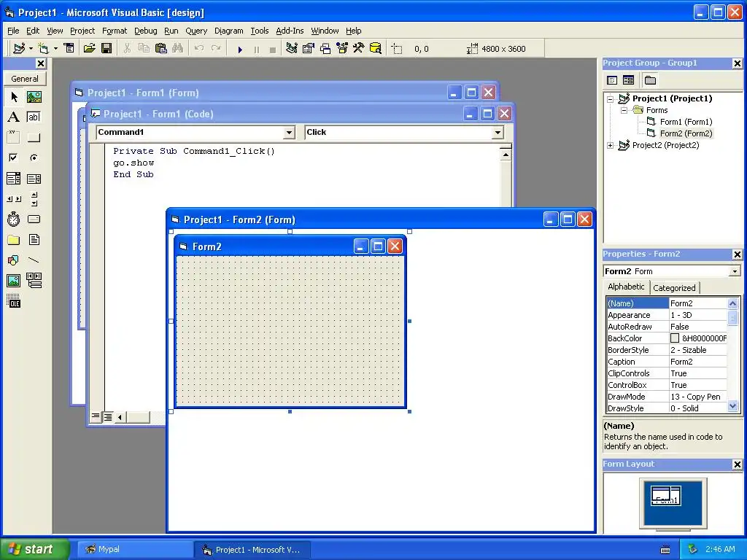Select the ListBox tool in toolbox
The width and height of the screenshot is (747, 560).
click(34, 179)
